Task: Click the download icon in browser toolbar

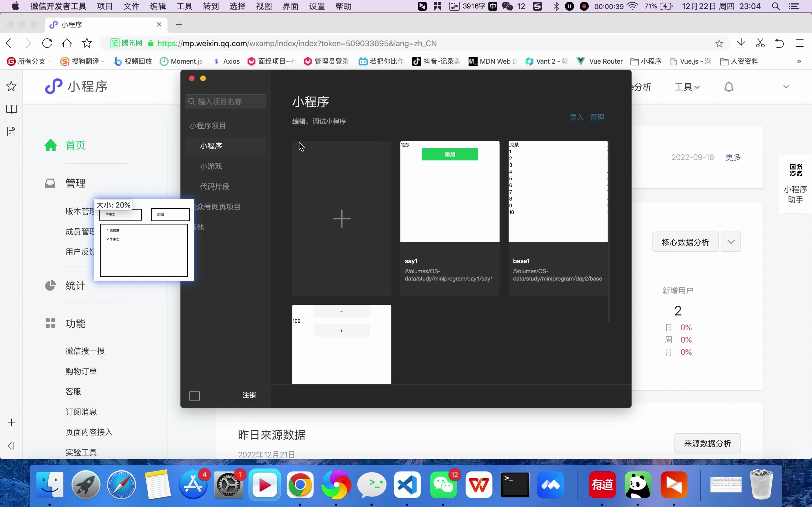Action: point(741,43)
